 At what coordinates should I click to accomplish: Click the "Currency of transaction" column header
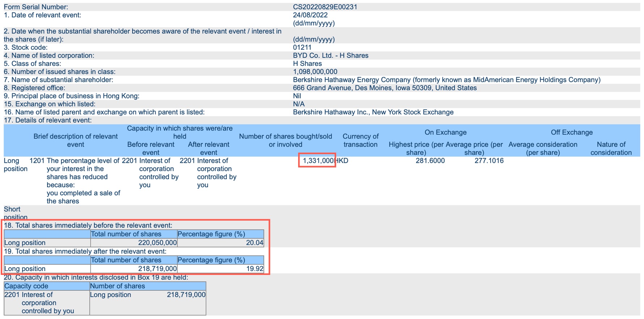(361, 140)
